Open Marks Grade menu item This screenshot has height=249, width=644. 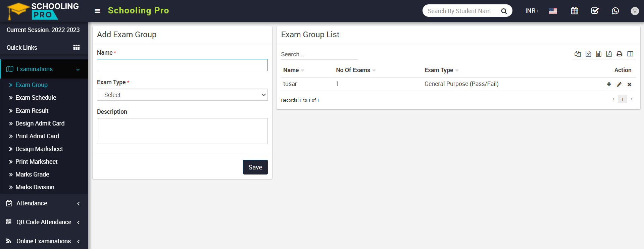[32, 175]
